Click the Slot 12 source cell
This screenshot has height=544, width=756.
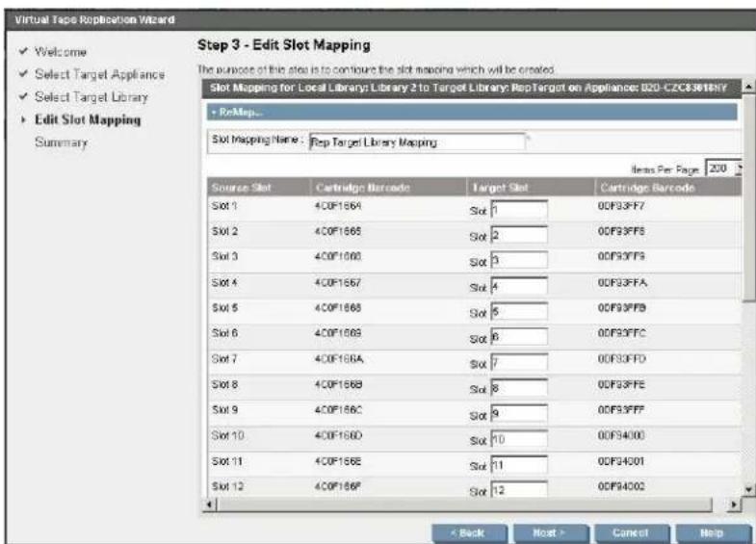pyautogui.click(x=227, y=486)
